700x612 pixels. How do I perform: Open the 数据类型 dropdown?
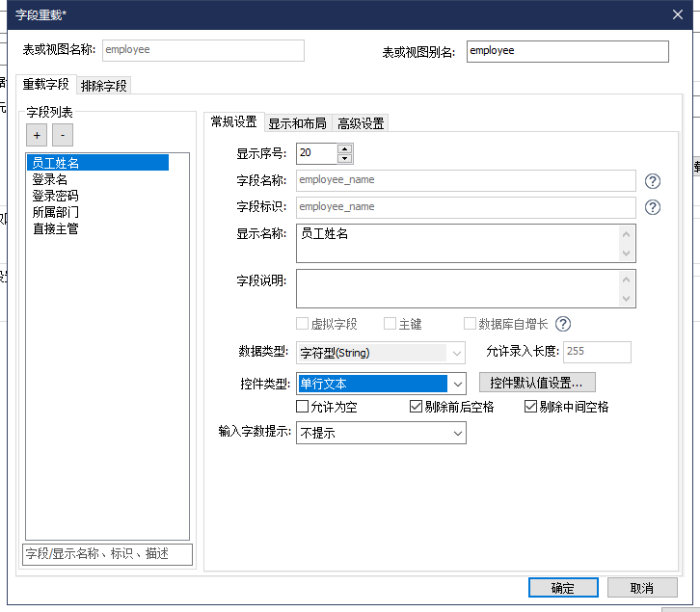tap(458, 353)
